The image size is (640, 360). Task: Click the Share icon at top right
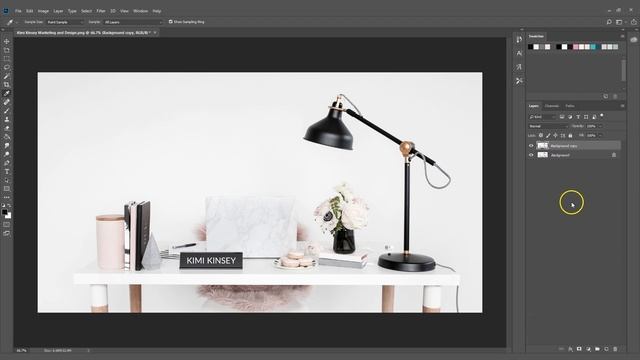point(634,22)
